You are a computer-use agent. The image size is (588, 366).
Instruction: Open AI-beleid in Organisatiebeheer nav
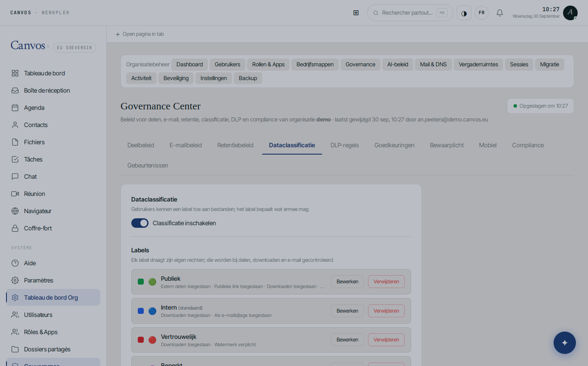coord(398,65)
